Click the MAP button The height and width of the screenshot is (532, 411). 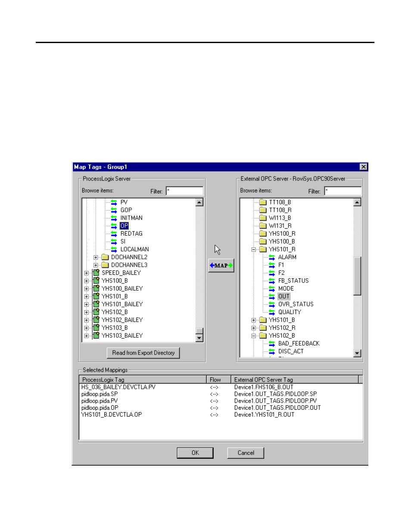point(221,265)
